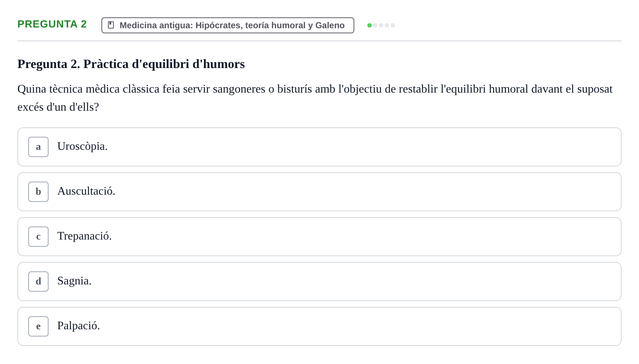Click the question text about sangoneres
The image size is (639, 364).
pyautogui.click(x=315, y=98)
